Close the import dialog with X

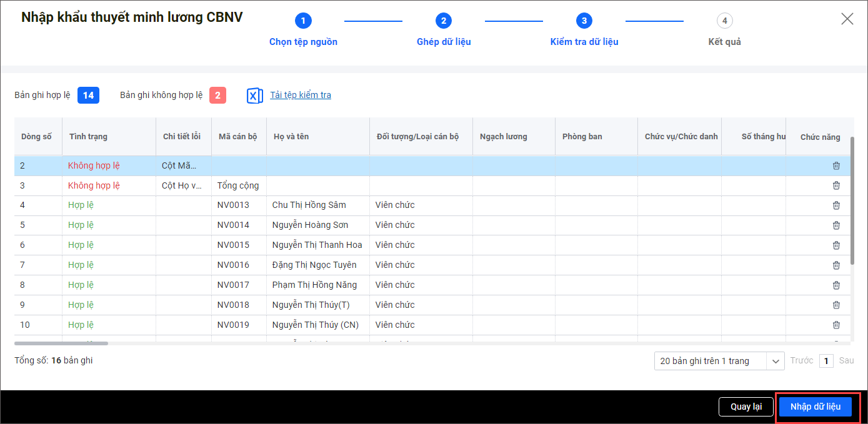847,19
